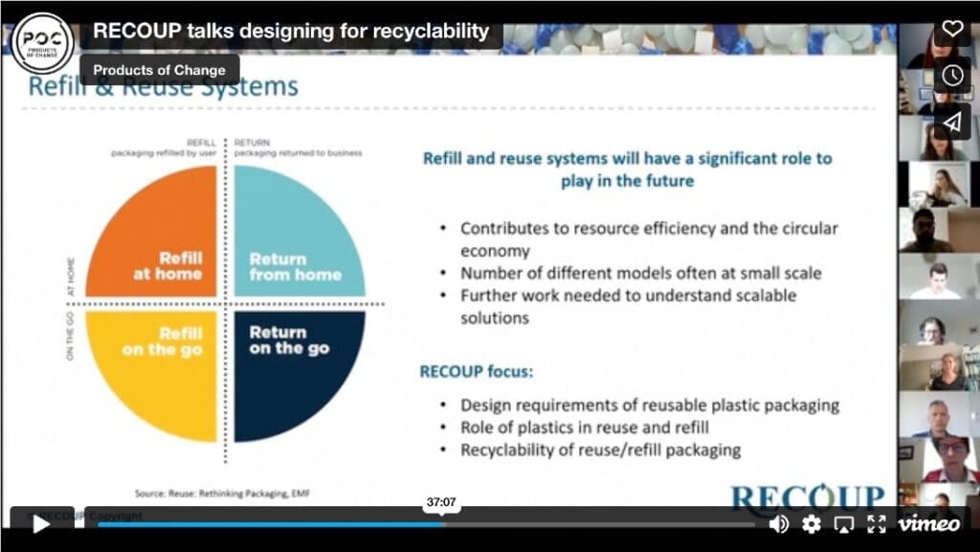Click the 'RECOUP focus:' heading
980x552 pixels.
click(x=477, y=372)
